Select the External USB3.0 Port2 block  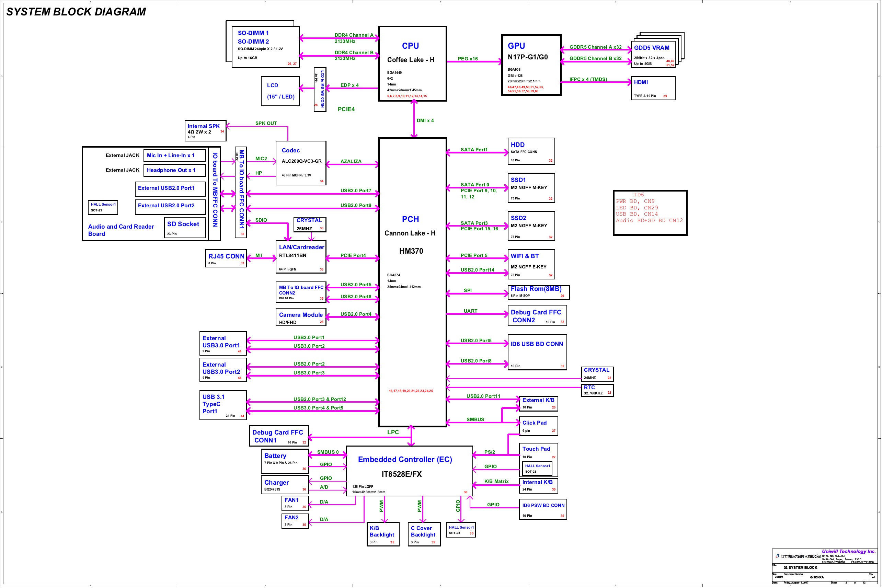pyautogui.click(x=223, y=370)
